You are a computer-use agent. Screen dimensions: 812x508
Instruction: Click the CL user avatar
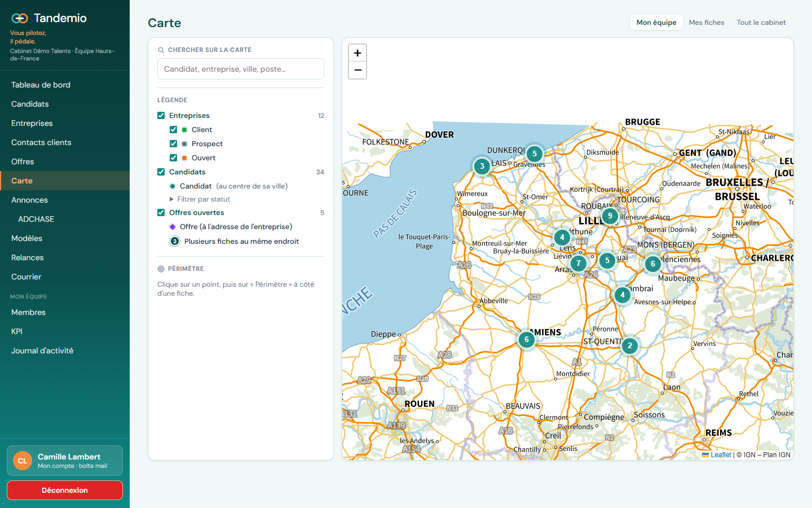coord(23,461)
